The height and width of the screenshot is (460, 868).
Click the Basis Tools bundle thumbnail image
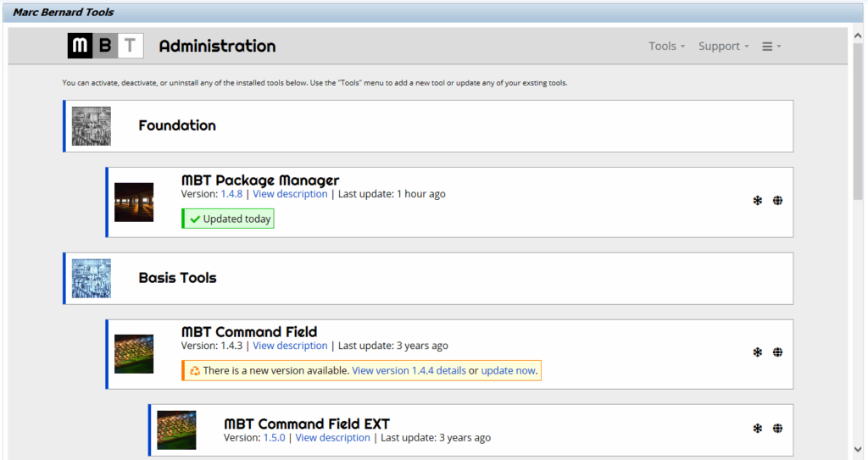tap(92, 278)
